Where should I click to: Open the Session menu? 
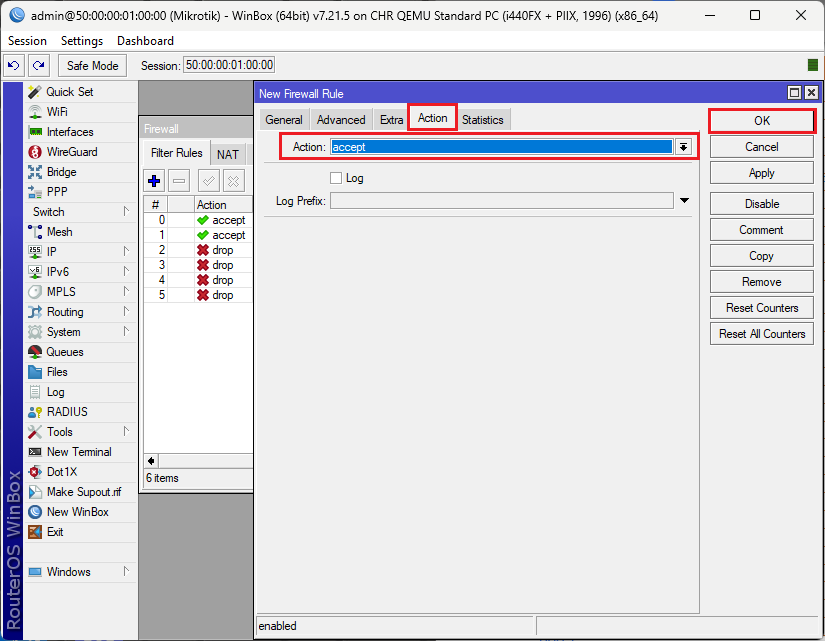pos(27,41)
